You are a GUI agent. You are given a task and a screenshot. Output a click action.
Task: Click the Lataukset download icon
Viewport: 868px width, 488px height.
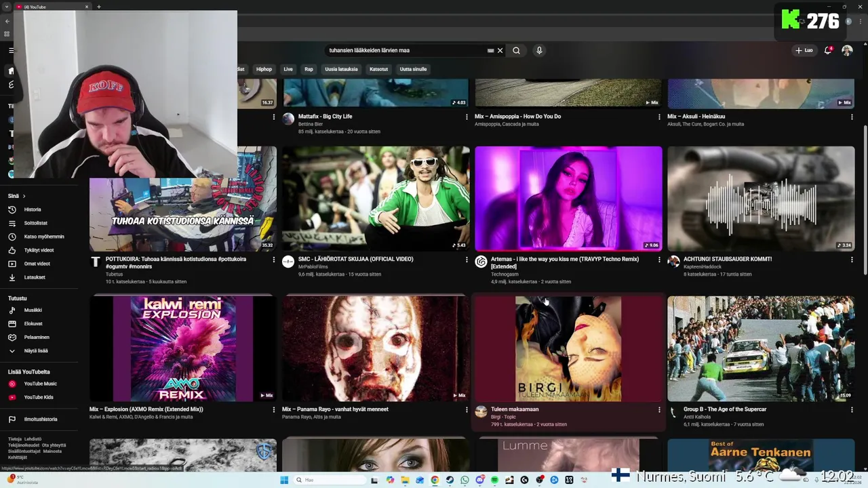pos(12,277)
